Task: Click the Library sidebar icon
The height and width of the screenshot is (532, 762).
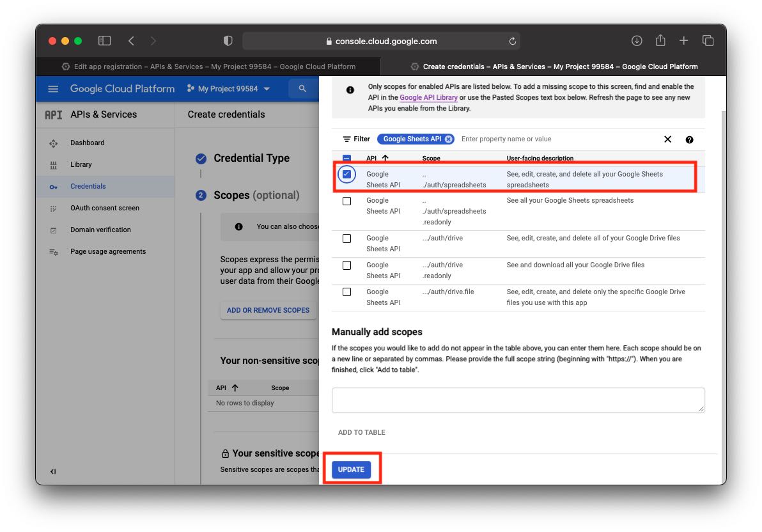Action: [54, 165]
